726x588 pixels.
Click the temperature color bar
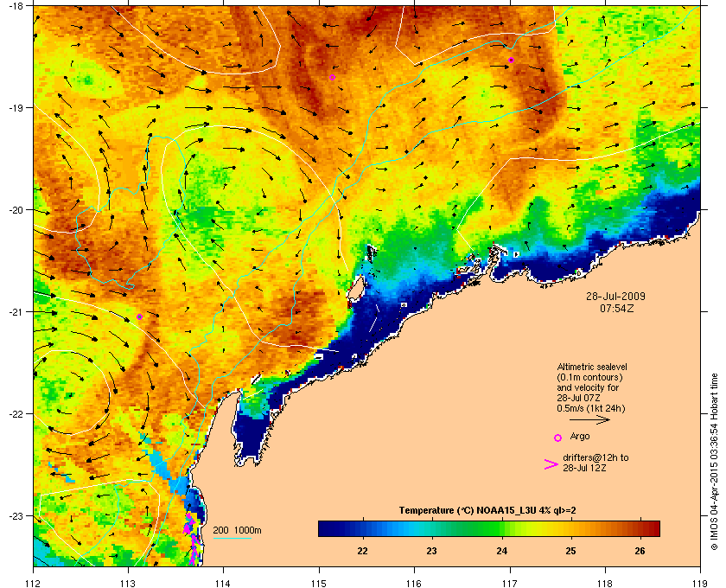pyautogui.click(x=489, y=528)
